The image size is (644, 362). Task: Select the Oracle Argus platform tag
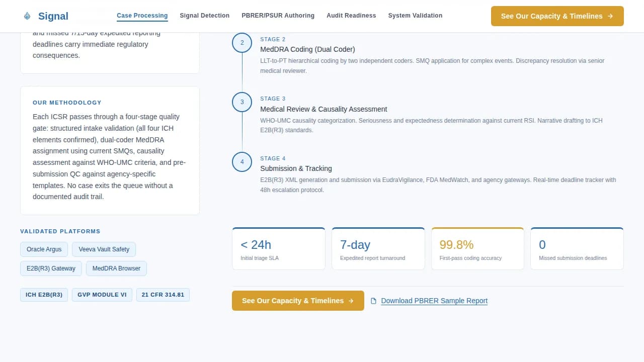point(44,249)
